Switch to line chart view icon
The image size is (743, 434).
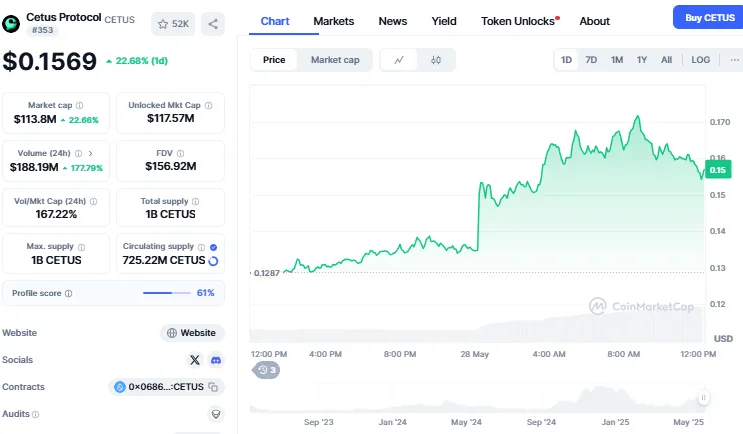[399, 60]
